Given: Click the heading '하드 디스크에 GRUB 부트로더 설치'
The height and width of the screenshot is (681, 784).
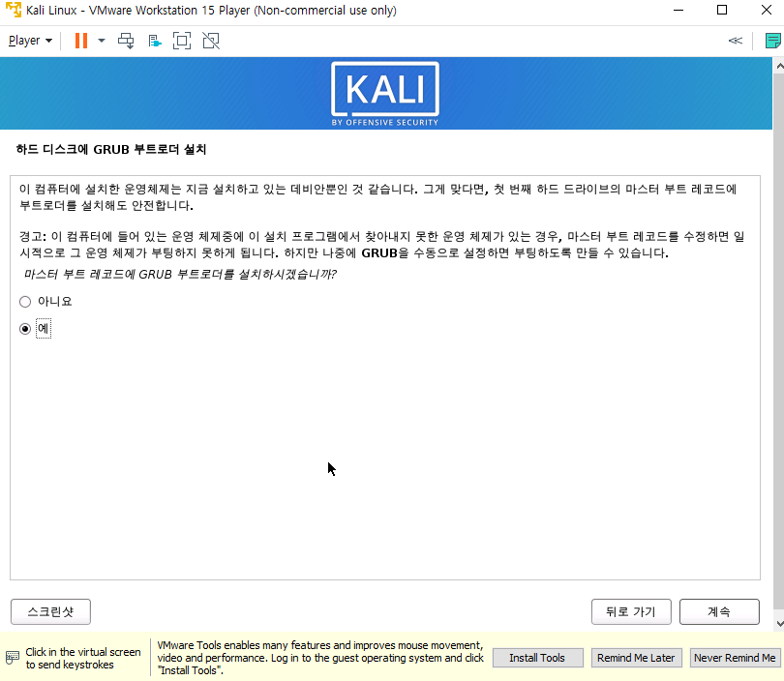Looking at the screenshot, I should coord(111,149).
